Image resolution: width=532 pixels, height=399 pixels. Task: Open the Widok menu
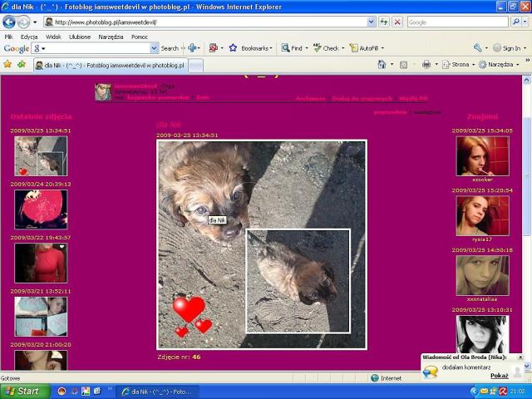(x=53, y=37)
